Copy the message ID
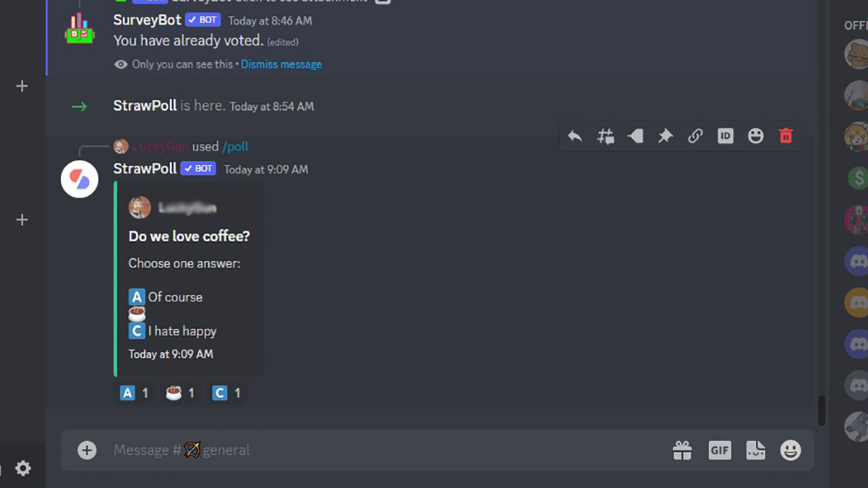 tap(726, 136)
